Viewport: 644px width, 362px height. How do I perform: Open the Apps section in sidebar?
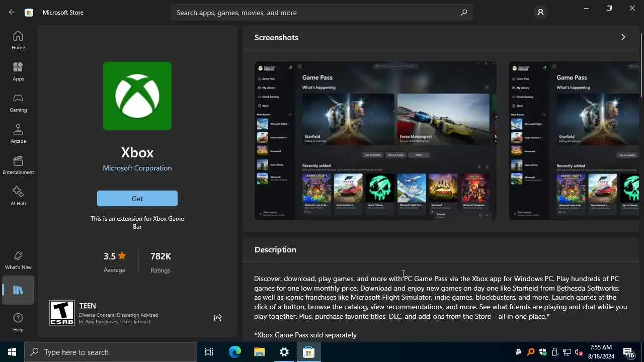tap(18, 71)
